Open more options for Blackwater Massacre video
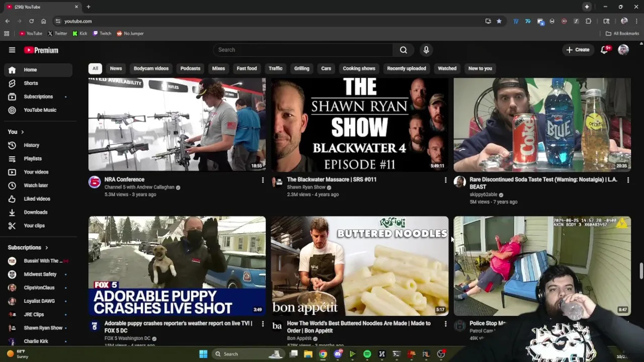The height and width of the screenshot is (362, 644). pyautogui.click(x=445, y=180)
